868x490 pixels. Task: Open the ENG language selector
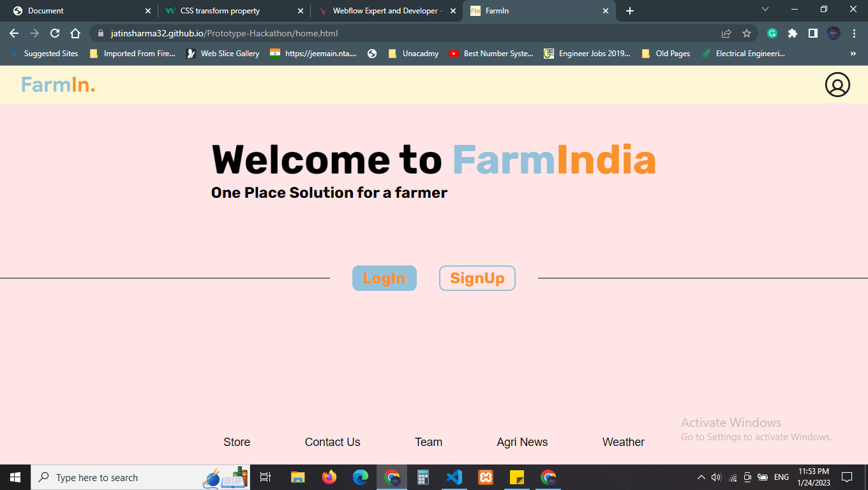point(781,477)
